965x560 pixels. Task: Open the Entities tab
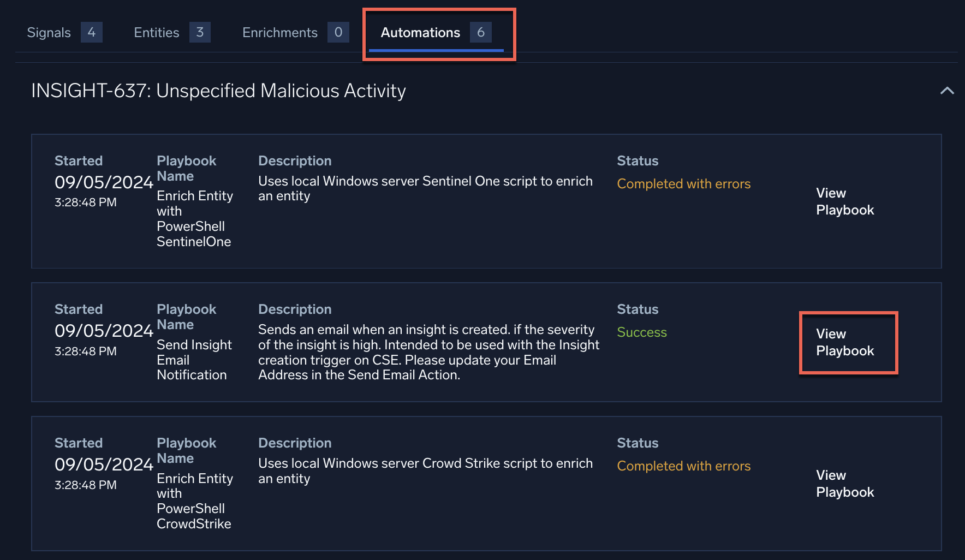coord(156,32)
